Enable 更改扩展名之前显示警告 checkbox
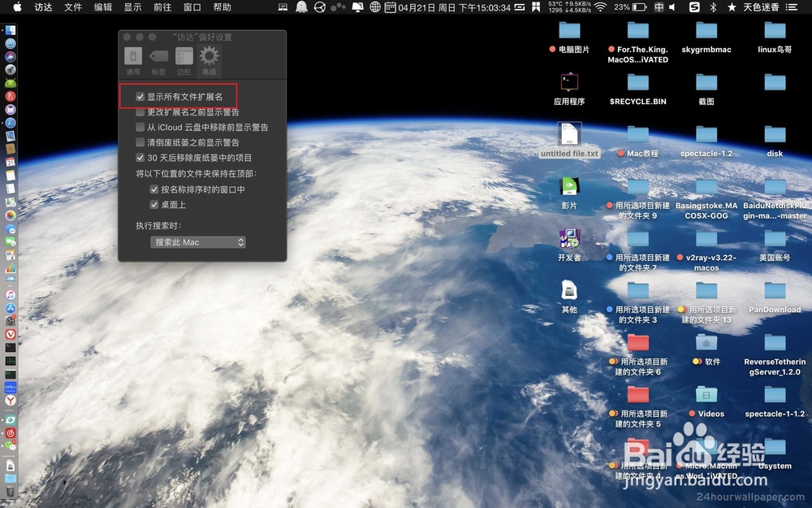The width and height of the screenshot is (812, 508). [140, 112]
